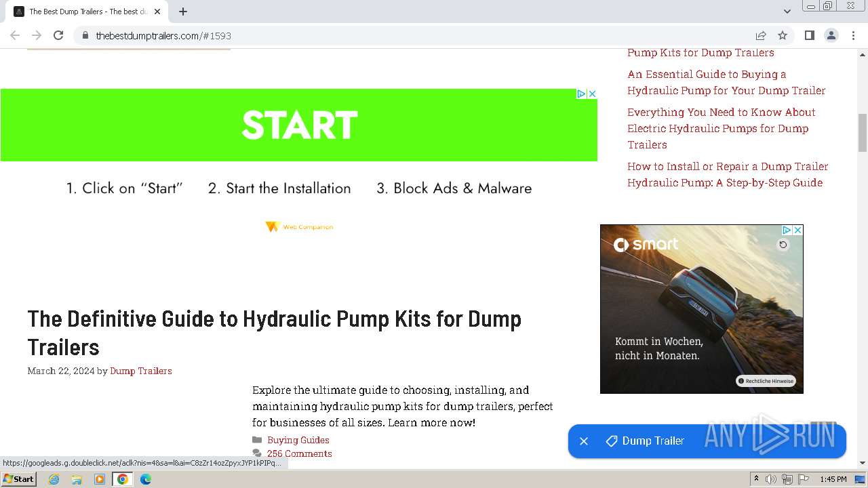Open sidebar link Pump Kits for Dump Trailers
Viewport: 868px width, 488px height.
coord(701,53)
